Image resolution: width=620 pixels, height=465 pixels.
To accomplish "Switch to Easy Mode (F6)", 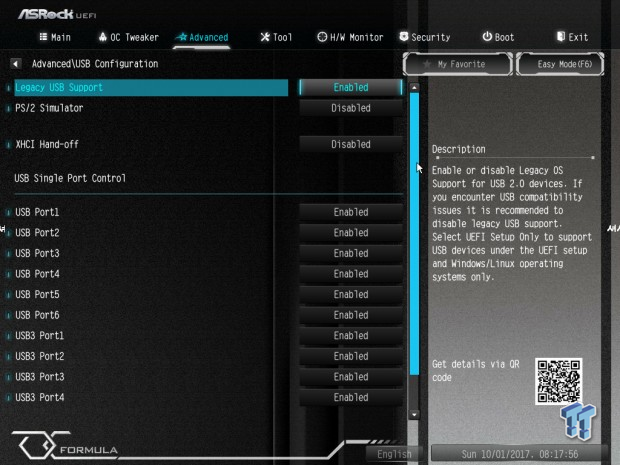I will 560,64.
